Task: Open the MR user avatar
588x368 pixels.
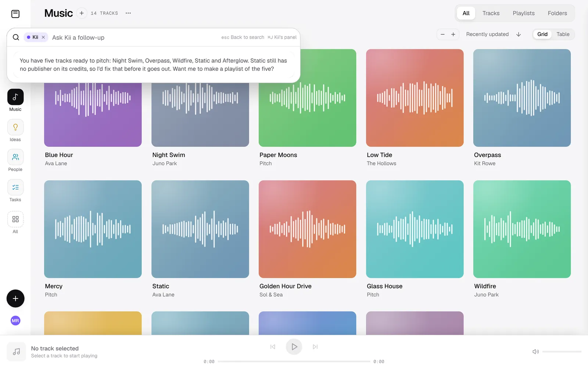Action: point(15,321)
